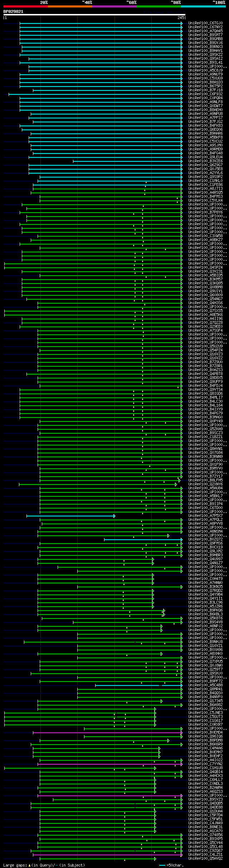Open hit UniRef100_B9RNX3

click(205, 47)
